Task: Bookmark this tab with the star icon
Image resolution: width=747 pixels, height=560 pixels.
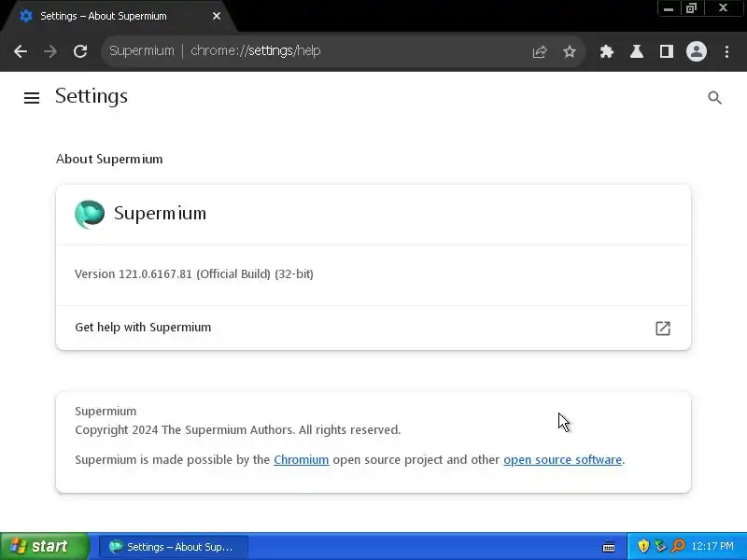Action: coord(570,51)
